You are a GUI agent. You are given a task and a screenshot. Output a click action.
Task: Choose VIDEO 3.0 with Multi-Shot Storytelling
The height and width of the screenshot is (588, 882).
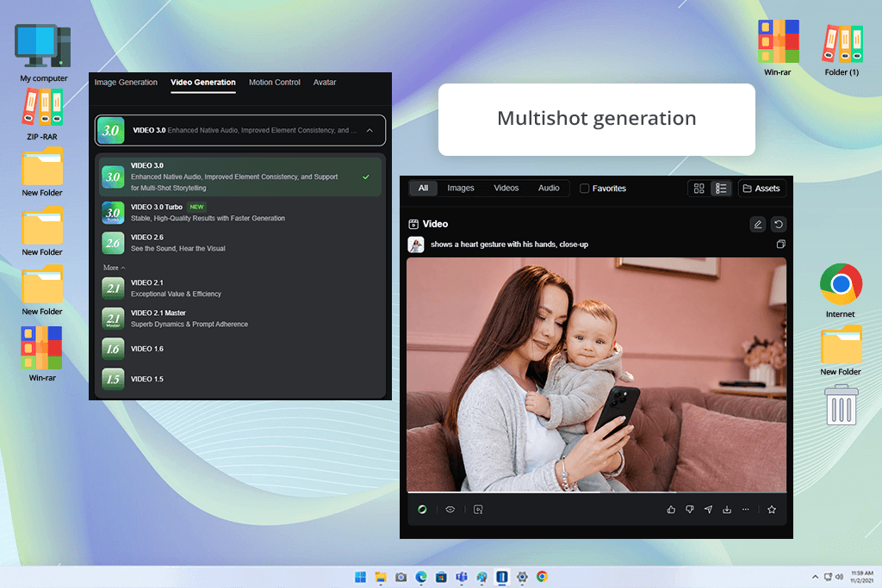tap(240, 176)
